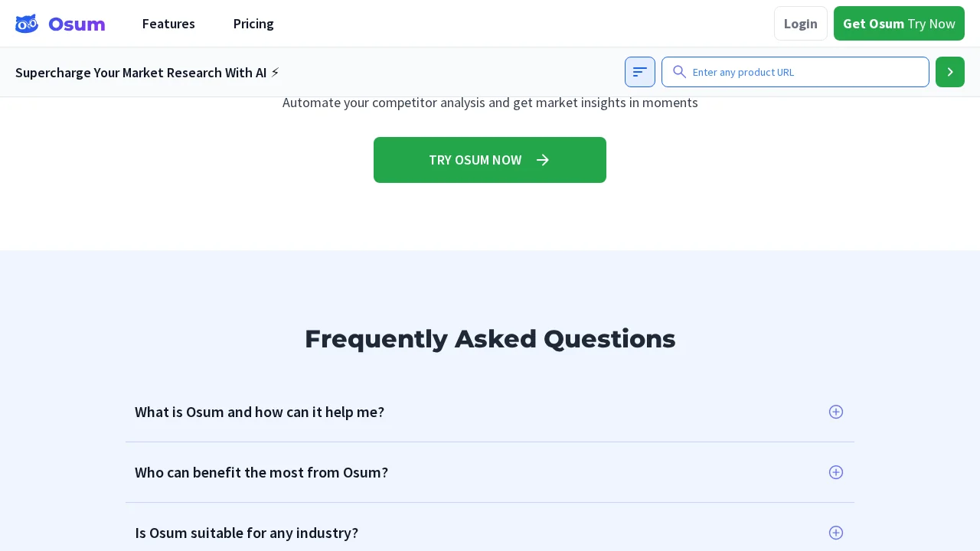Click the Osum wordmark next to the logo

tap(77, 24)
